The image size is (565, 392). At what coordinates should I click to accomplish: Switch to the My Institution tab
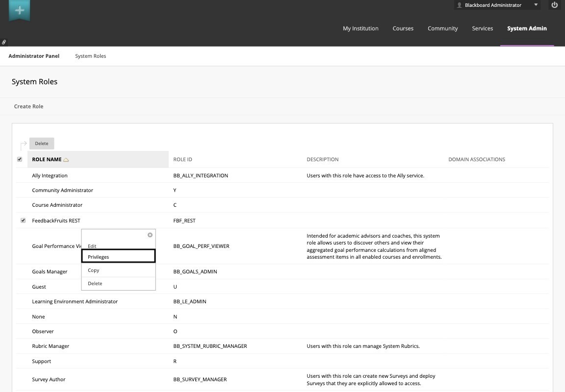coord(360,28)
